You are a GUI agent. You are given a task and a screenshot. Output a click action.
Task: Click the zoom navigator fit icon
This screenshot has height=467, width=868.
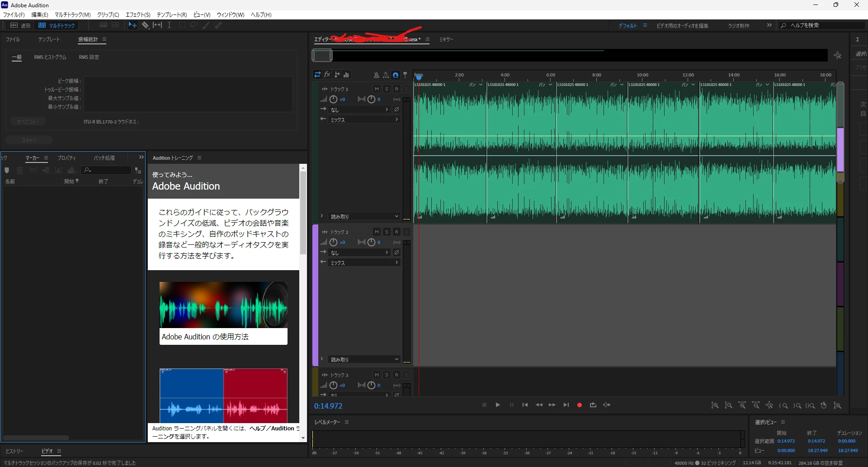(838, 55)
